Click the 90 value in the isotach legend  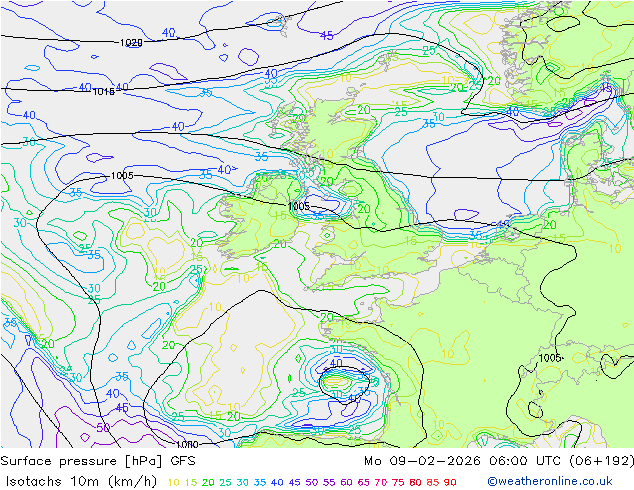[x=450, y=482]
